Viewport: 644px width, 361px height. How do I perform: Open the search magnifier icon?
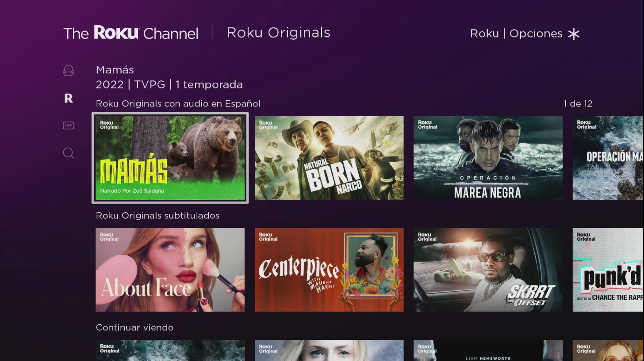69,153
